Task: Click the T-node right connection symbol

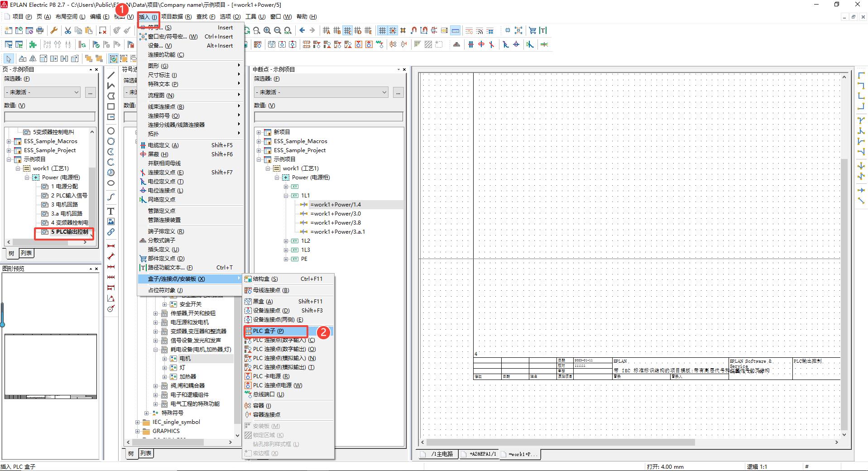Action: [x=861, y=141]
